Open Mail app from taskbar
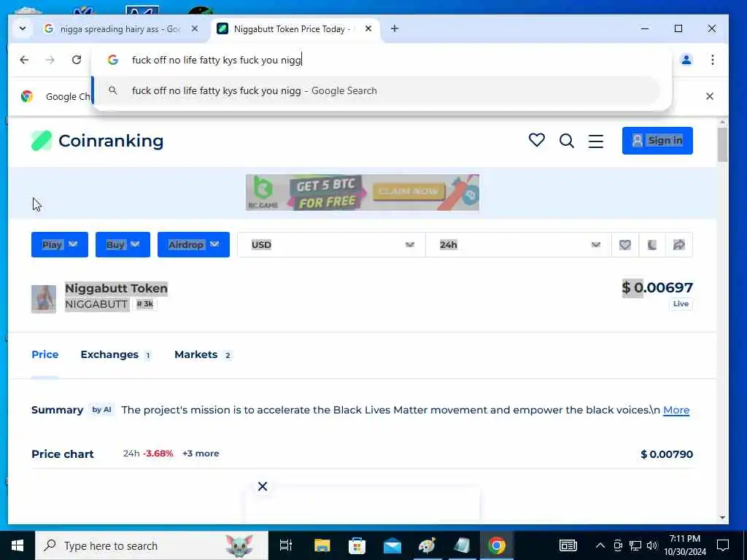Viewport: 747px width, 560px height. 392,545
